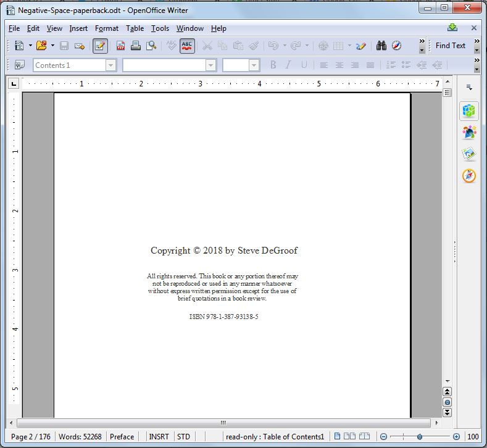Viewport: 487px width, 448px height.
Task: Open the Redo history dropdown arrow
Action: [307, 46]
